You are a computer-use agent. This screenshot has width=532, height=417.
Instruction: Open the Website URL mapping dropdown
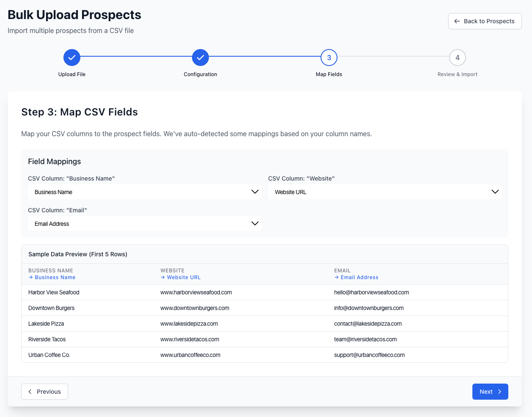(384, 192)
